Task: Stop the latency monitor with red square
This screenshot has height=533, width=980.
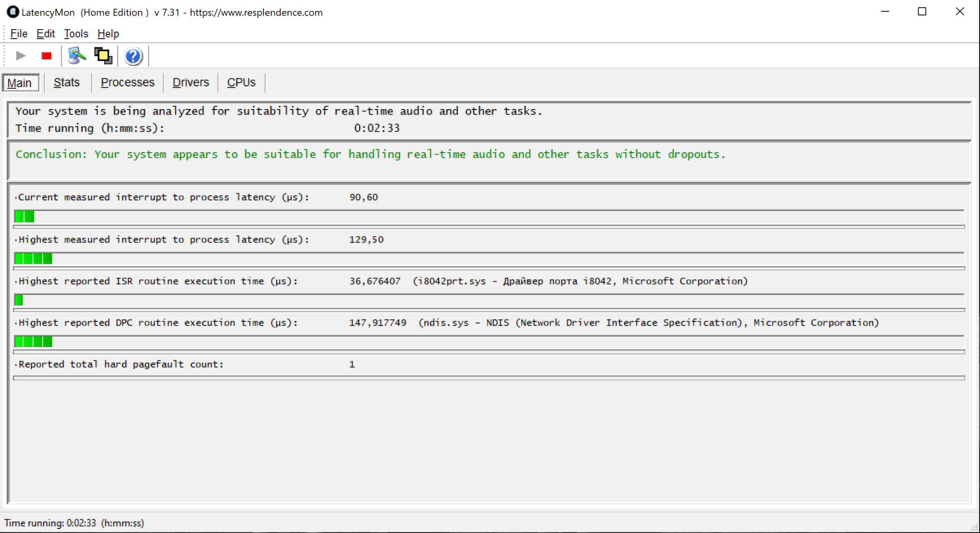Action: 46,56
